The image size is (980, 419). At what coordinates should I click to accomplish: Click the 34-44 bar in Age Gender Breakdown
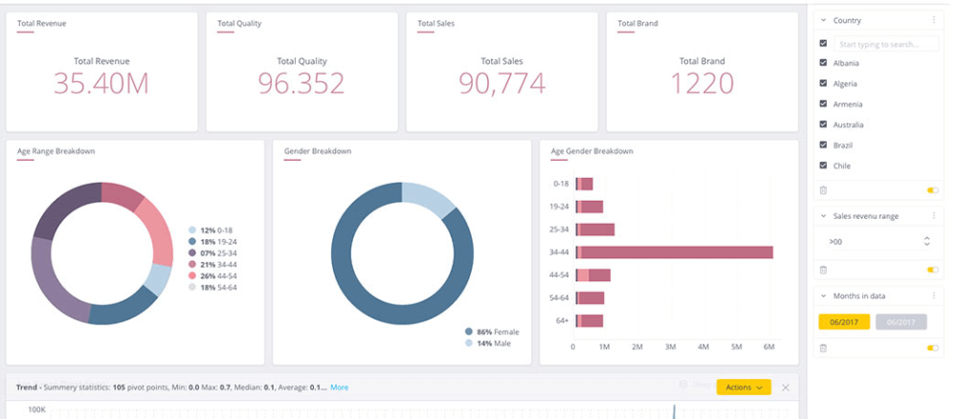pos(675,253)
